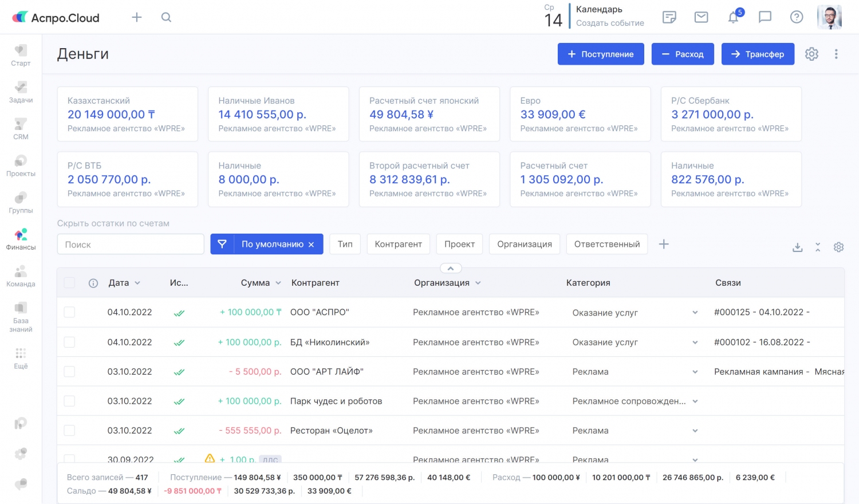Toggle the select-all checkbox in table header
This screenshot has width=859, height=504.
point(69,283)
